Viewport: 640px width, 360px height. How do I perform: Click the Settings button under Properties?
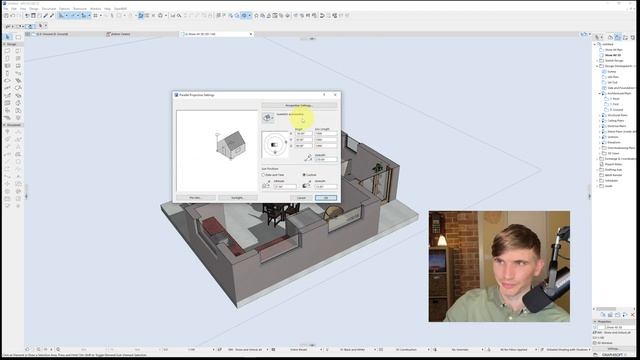613,349
